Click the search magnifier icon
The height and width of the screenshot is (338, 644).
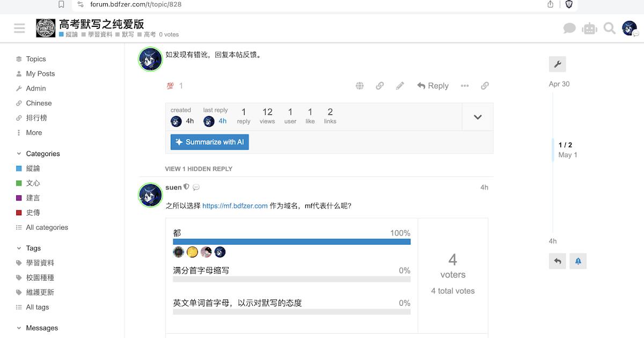(609, 28)
